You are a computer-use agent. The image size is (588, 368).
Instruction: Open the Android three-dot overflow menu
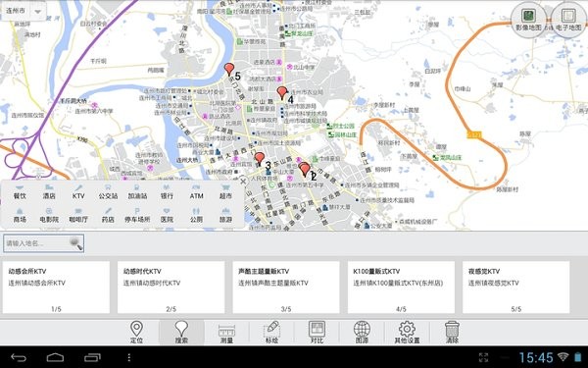(x=129, y=357)
